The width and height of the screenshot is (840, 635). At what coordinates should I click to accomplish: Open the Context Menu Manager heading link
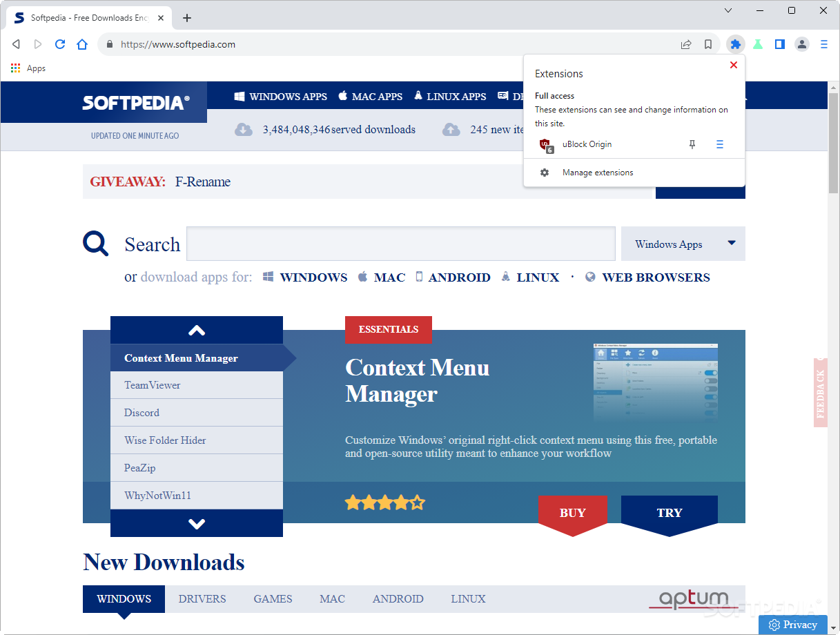[418, 380]
